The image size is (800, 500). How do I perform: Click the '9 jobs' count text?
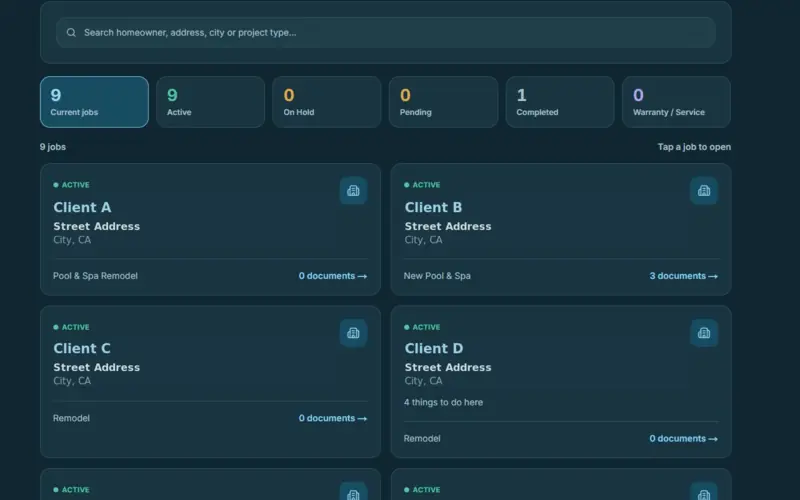click(x=53, y=147)
